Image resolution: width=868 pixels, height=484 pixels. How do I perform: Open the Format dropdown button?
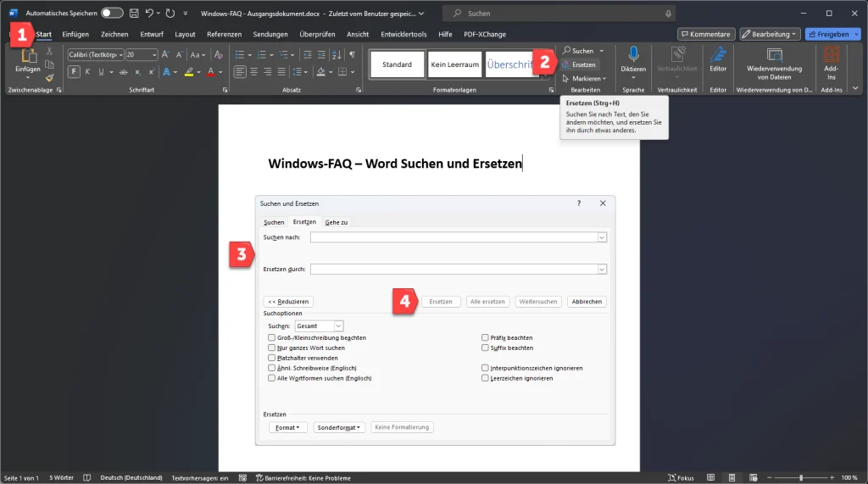coord(287,427)
